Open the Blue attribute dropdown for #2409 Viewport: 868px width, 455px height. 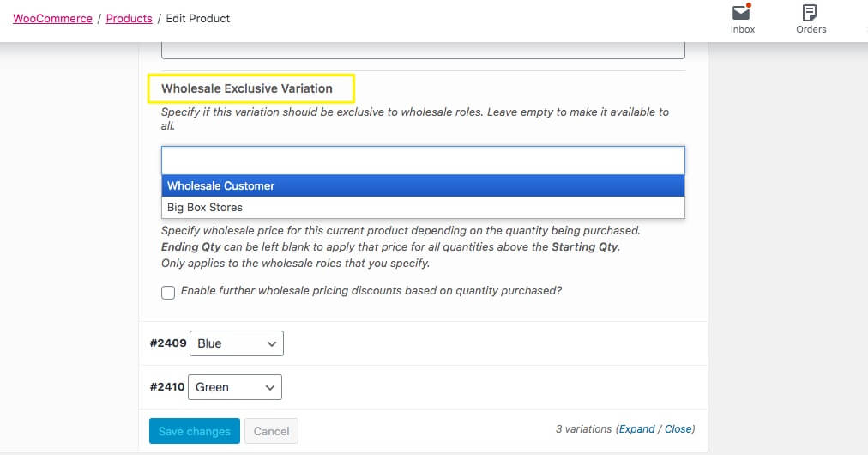tap(237, 343)
